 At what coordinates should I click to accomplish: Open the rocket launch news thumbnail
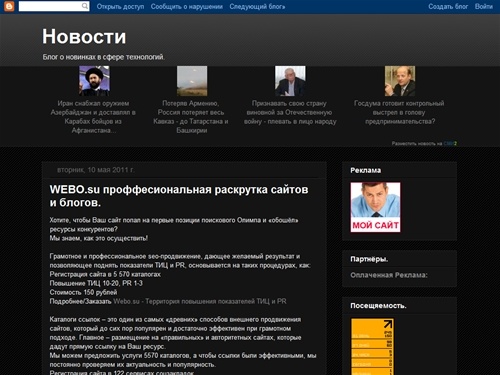click(192, 81)
